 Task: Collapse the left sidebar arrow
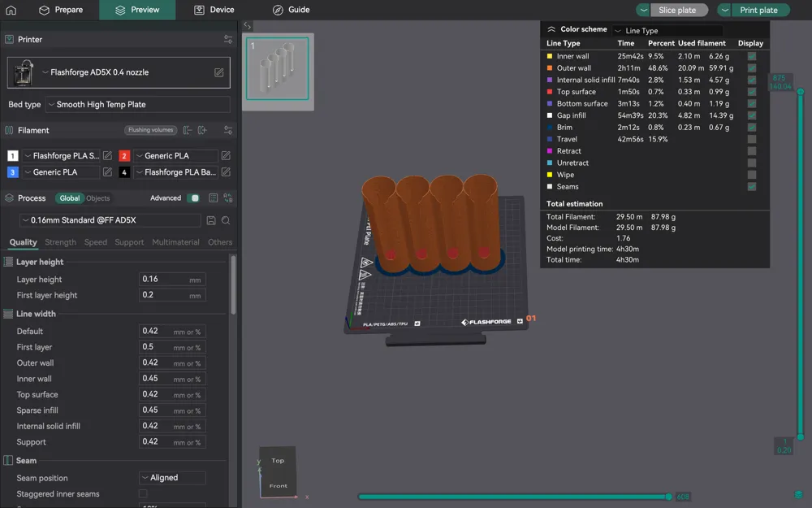click(247, 26)
